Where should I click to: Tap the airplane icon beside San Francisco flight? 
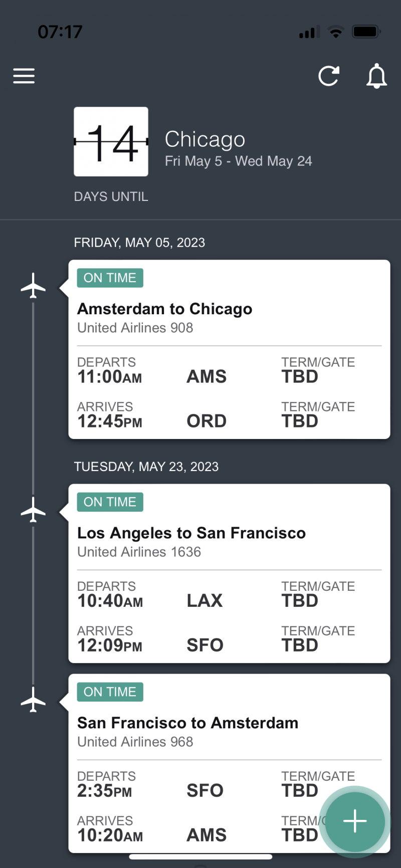(x=33, y=699)
